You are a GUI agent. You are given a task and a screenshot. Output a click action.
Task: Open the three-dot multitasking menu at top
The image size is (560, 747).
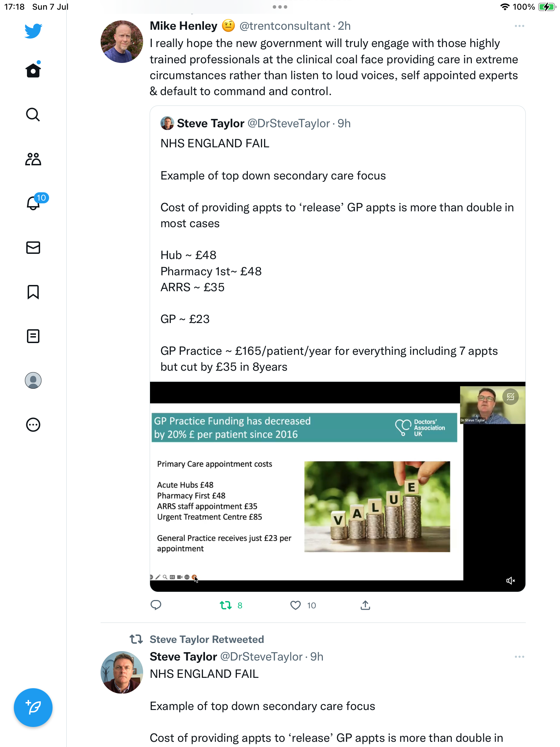280,7
